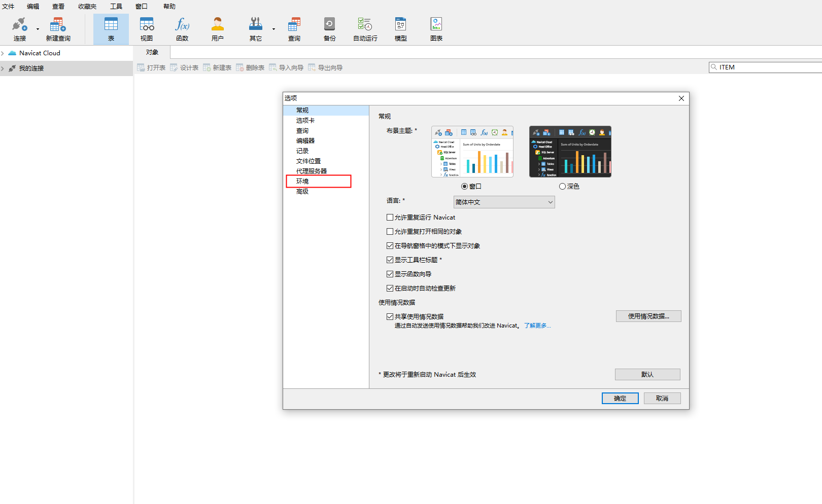Open the 收藏夹 menu
The image size is (822, 504).
coord(87,7)
